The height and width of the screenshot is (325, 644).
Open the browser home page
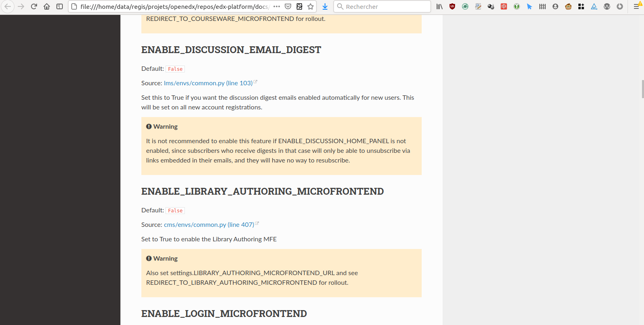tap(47, 6)
